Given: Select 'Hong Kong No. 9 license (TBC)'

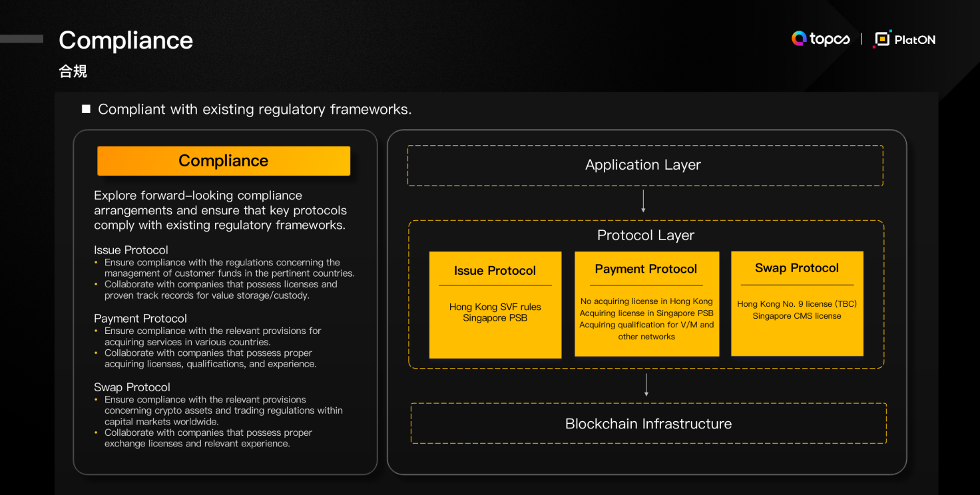Looking at the screenshot, I should [x=797, y=304].
